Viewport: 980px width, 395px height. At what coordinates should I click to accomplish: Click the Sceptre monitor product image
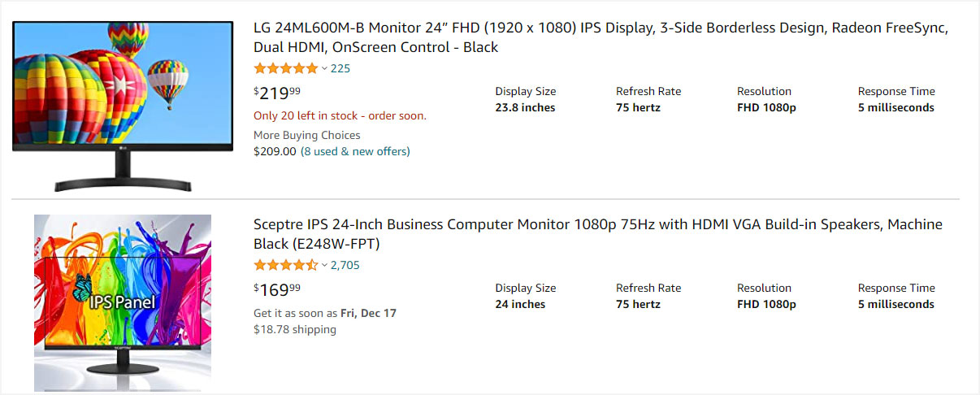(x=123, y=303)
